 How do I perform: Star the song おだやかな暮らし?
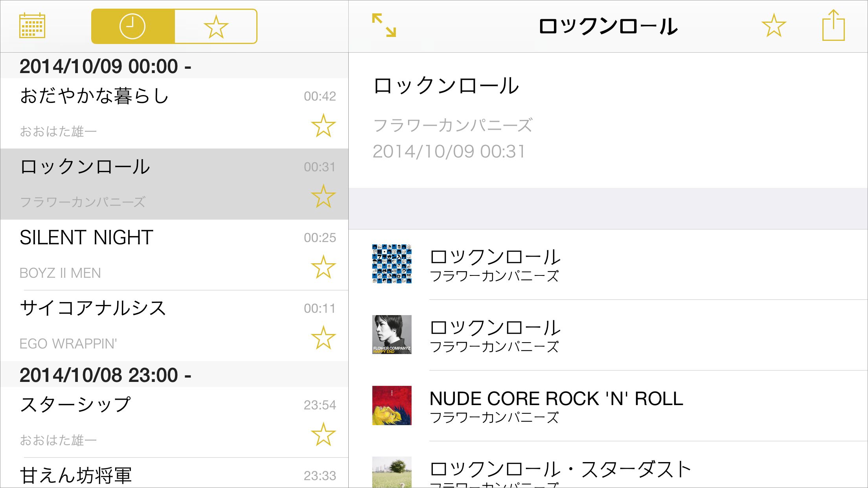click(x=323, y=126)
